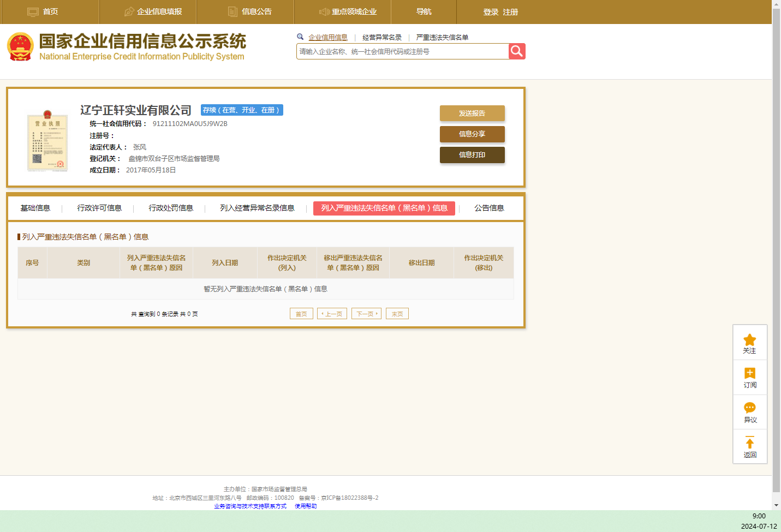Click the 暂无列入严重违法失信名单（黑名单）信息 row
The image size is (781, 532).
click(266, 289)
